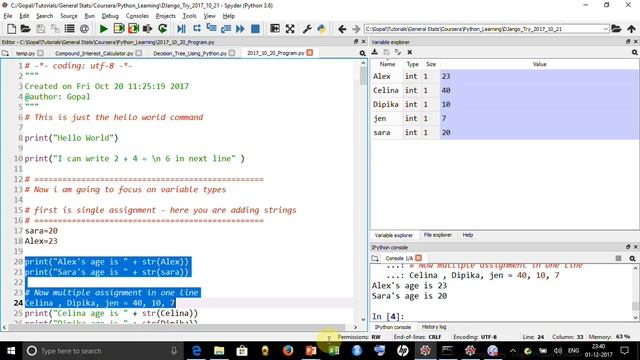Continue execution until next breakpoint
640x360 pixels.
click(240, 29)
